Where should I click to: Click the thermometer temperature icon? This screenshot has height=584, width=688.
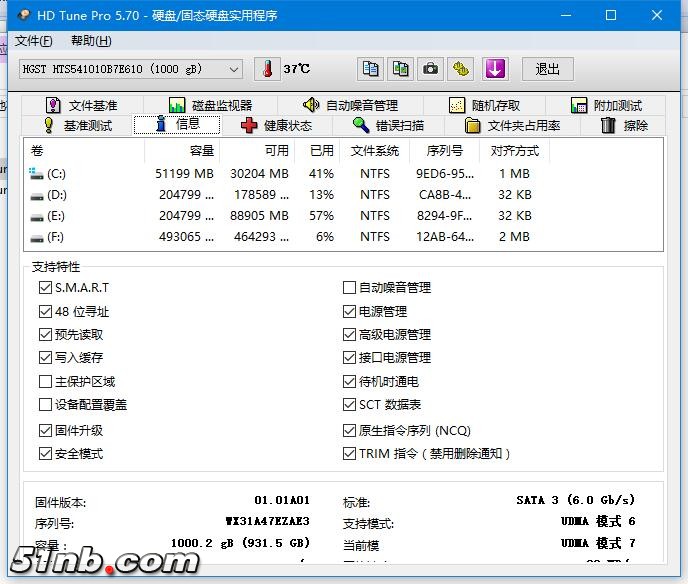tap(267, 69)
